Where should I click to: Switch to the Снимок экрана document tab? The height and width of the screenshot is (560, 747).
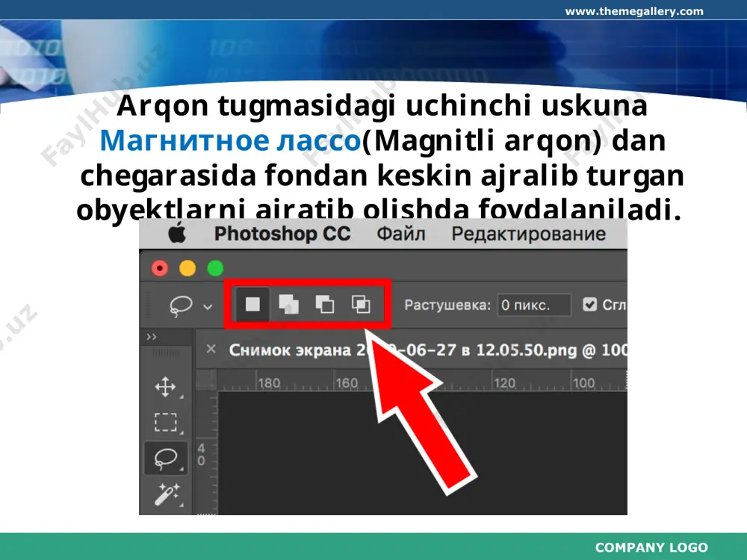[x=427, y=350]
